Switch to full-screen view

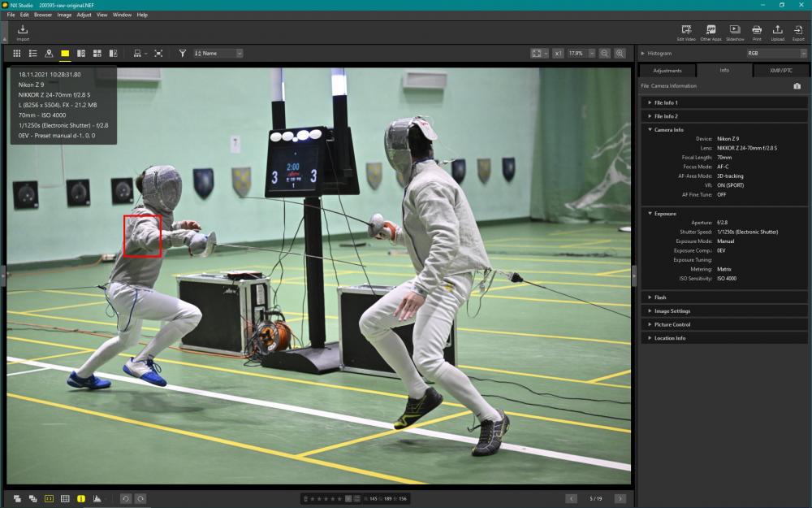tap(158, 54)
